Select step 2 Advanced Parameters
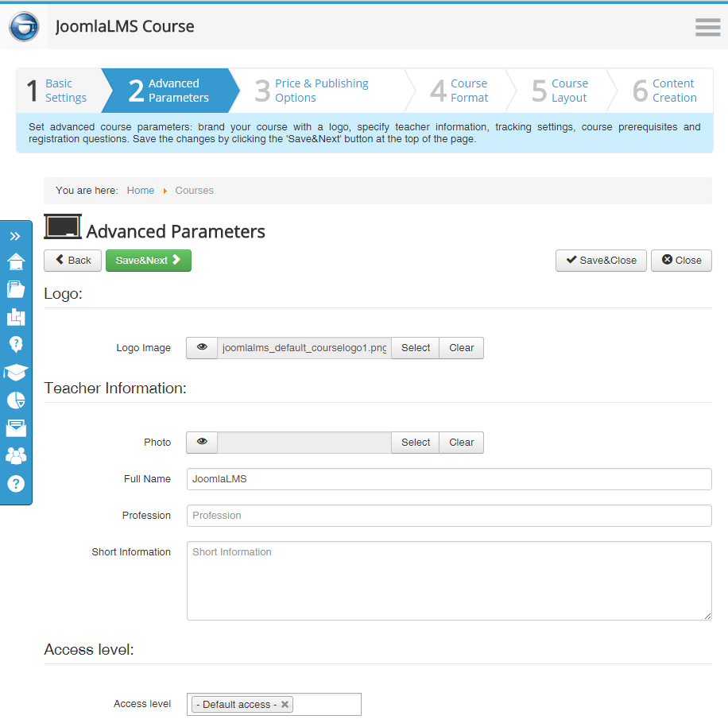Viewport: 728px width, 727px height. pyautogui.click(x=170, y=91)
